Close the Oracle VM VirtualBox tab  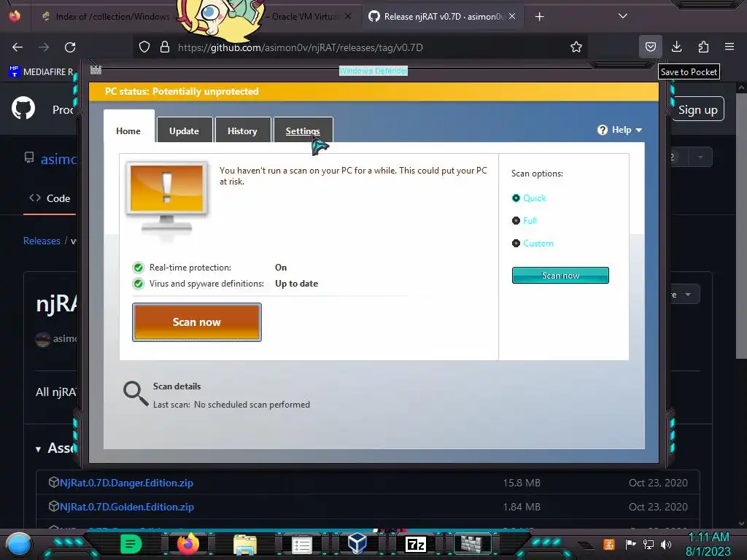tap(348, 16)
